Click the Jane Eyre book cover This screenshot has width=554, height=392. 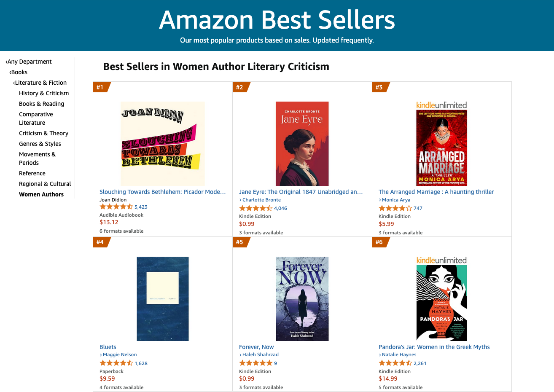click(302, 143)
